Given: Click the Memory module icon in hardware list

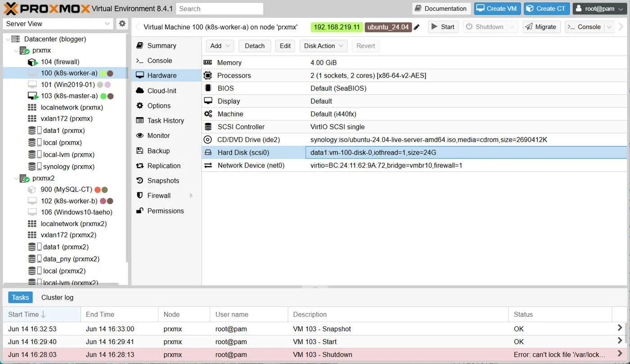Looking at the screenshot, I should pyautogui.click(x=208, y=62).
